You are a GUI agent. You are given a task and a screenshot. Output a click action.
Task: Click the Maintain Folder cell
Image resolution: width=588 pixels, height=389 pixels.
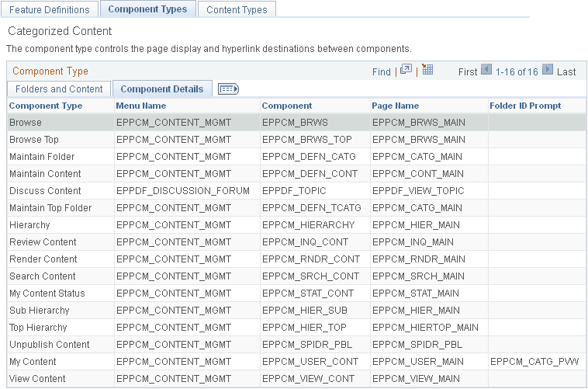tap(61, 157)
